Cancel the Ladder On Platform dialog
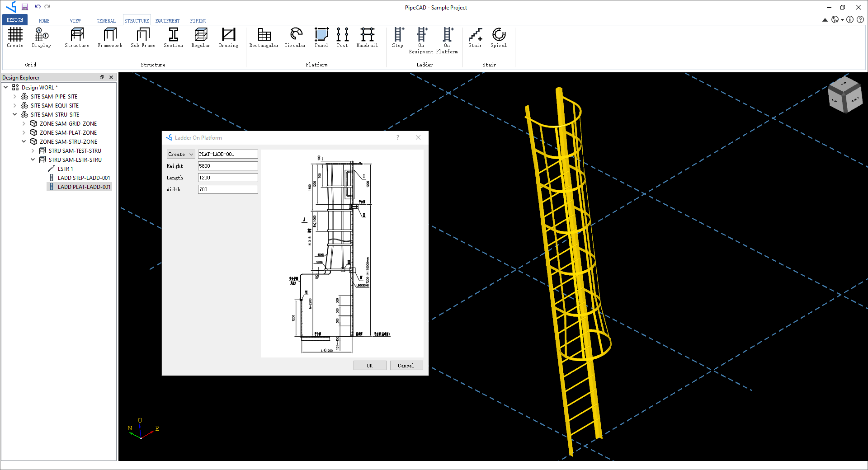Image resolution: width=868 pixels, height=470 pixels. click(406, 365)
